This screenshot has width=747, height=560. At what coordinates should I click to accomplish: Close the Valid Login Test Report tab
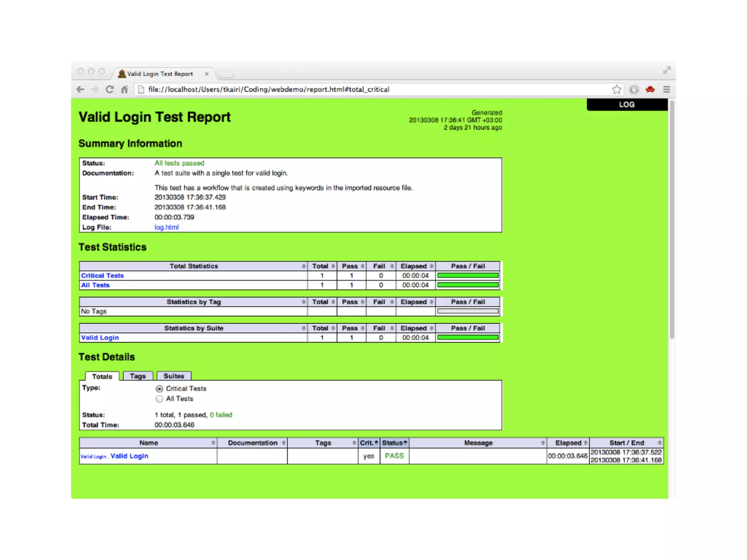point(206,74)
